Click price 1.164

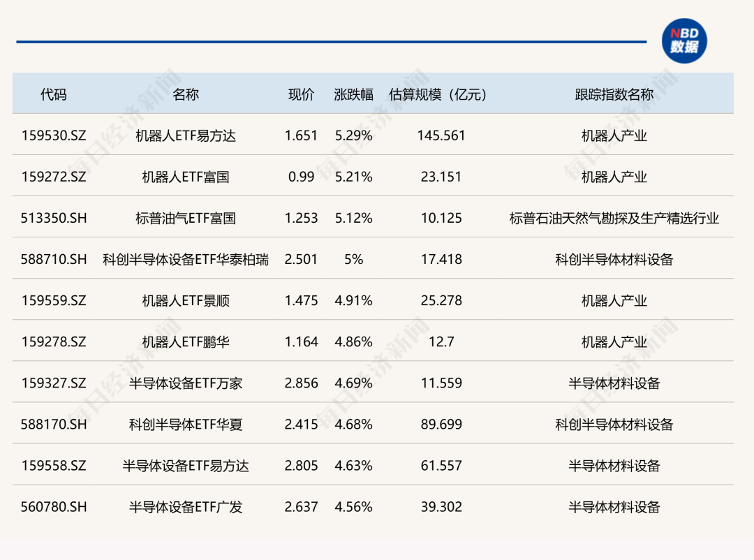coord(301,342)
